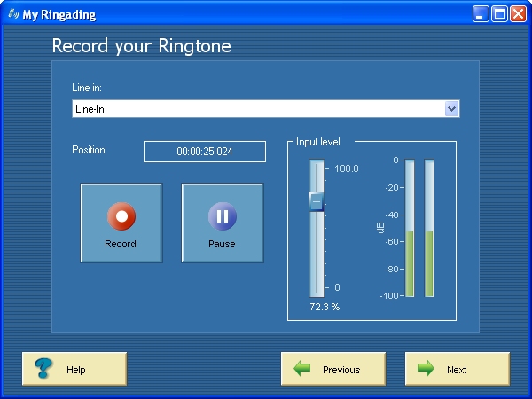
Task: Click the Record your Ringtone heading
Action: click(x=142, y=46)
